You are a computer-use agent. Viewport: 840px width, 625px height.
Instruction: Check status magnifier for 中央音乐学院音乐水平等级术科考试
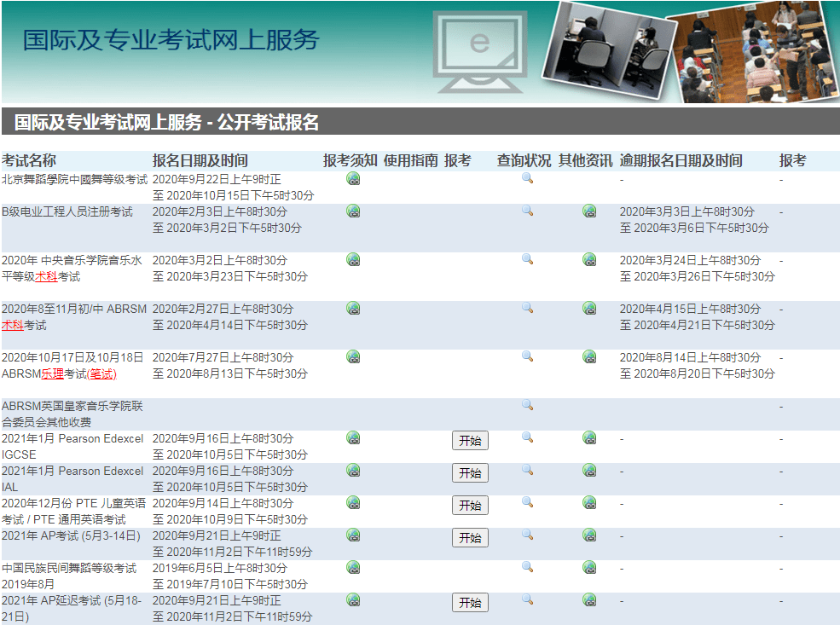(527, 260)
